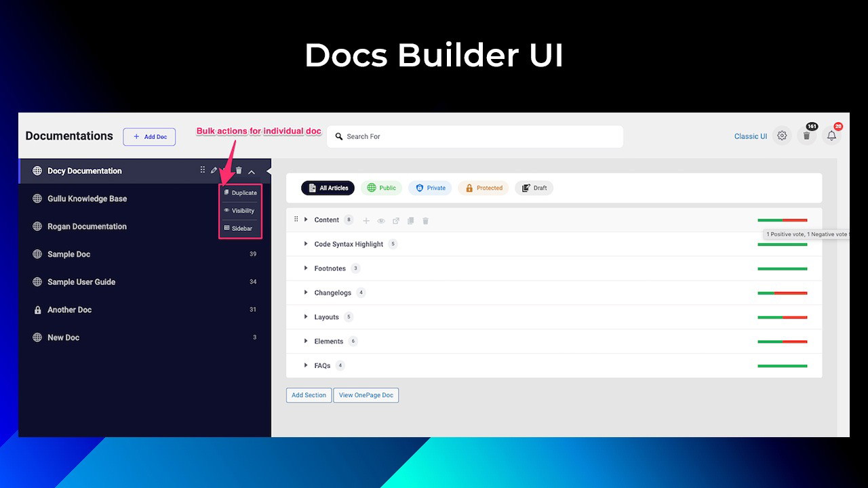
Task: Click the external link icon in Content row
Action: (x=396, y=221)
